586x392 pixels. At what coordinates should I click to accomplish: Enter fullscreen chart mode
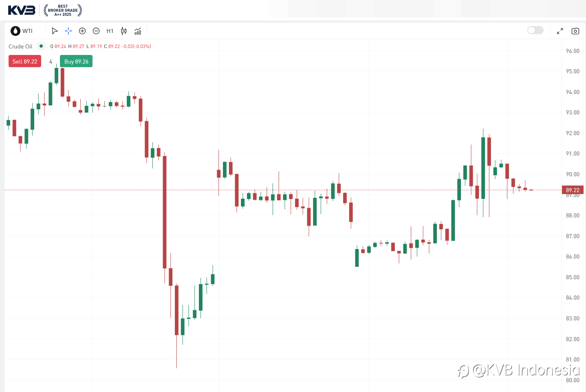[x=560, y=31]
